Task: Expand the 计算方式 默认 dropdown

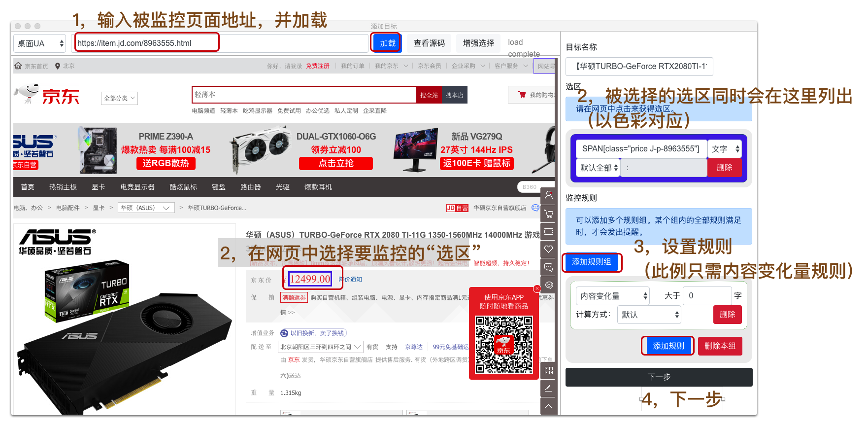Action: pos(649,315)
